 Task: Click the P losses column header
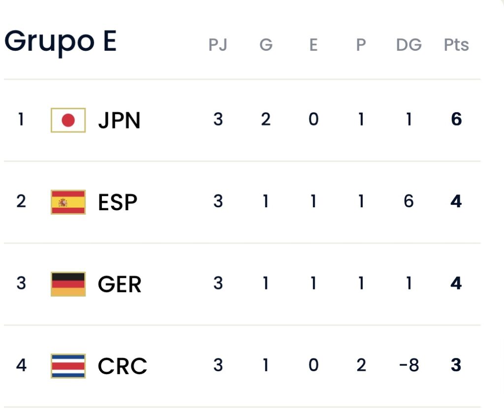[361, 45]
